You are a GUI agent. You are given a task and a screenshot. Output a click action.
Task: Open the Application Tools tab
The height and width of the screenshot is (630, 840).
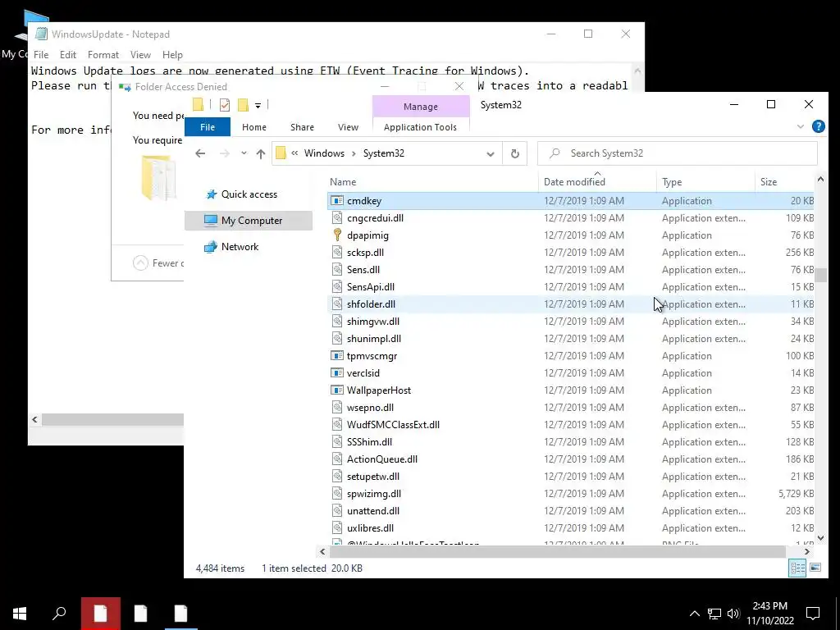(x=420, y=127)
